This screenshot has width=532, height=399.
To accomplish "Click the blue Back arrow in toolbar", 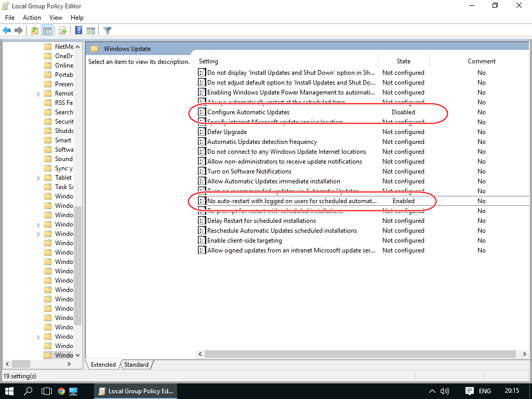I will tap(7, 31).
